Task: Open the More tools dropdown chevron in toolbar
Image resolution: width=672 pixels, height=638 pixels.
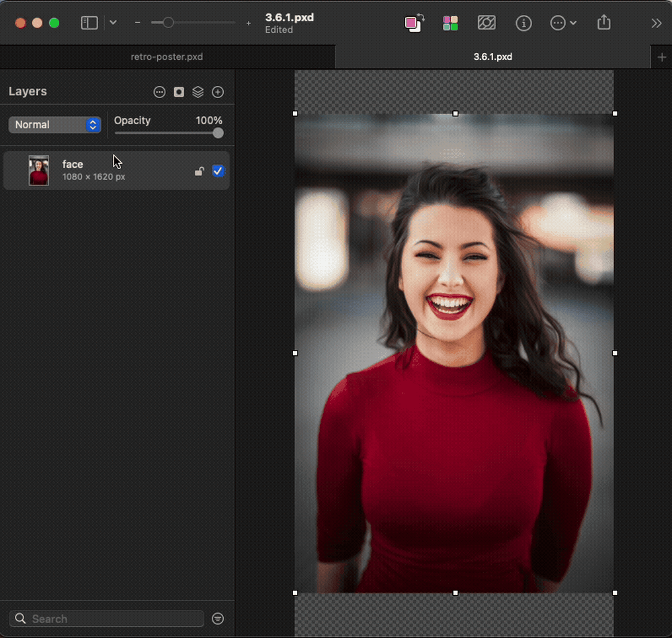Action: coord(574,23)
